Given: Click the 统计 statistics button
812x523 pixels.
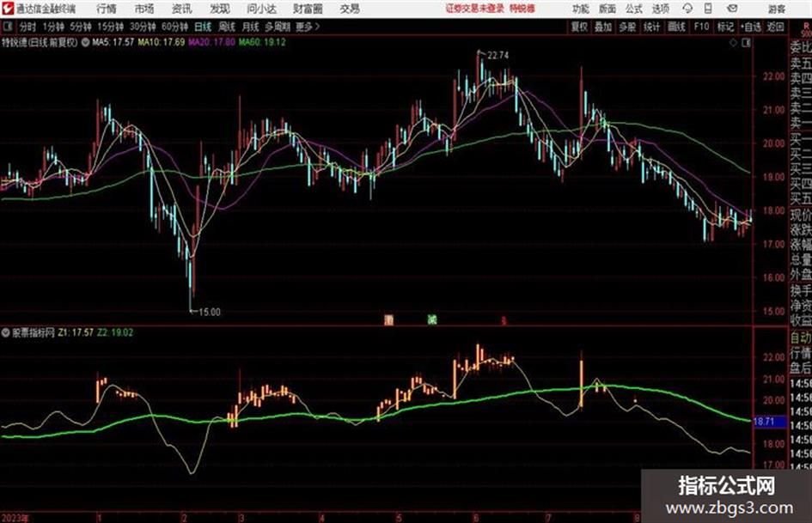Looking at the screenshot, I should pyautogui.click(x=652, y=27).
